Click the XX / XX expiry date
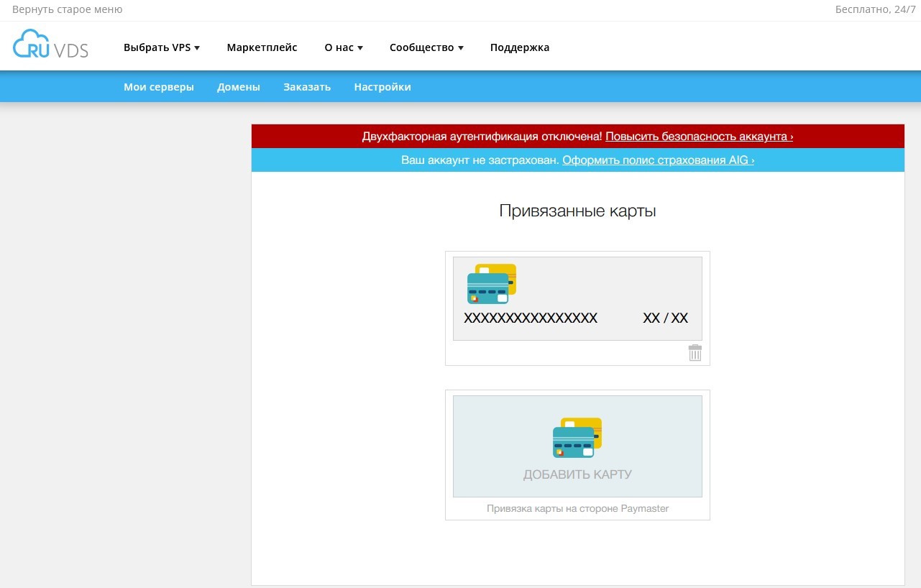The width and height of the screenshot is (921, 588). coord(666,318)
